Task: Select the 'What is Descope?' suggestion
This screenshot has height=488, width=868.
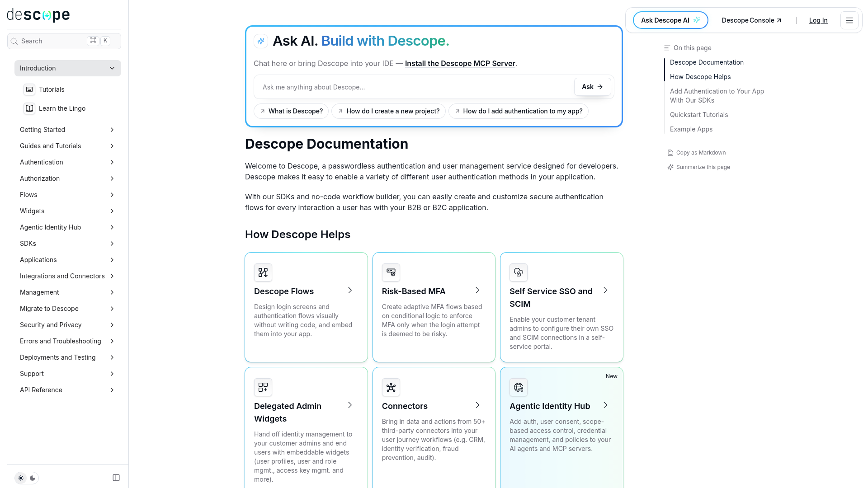Action: (x=291, y=111)
